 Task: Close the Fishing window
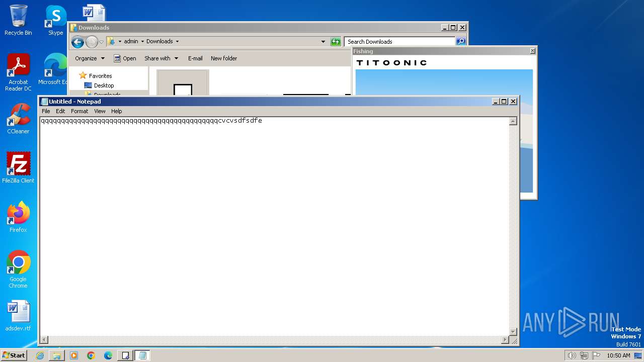point(533,51)
